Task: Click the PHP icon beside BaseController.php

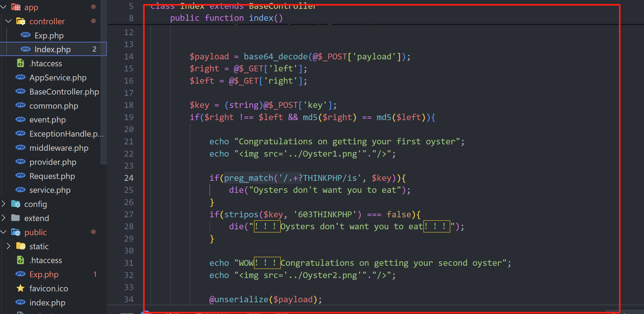Action: pyautogui.click(x=21, y=91)
